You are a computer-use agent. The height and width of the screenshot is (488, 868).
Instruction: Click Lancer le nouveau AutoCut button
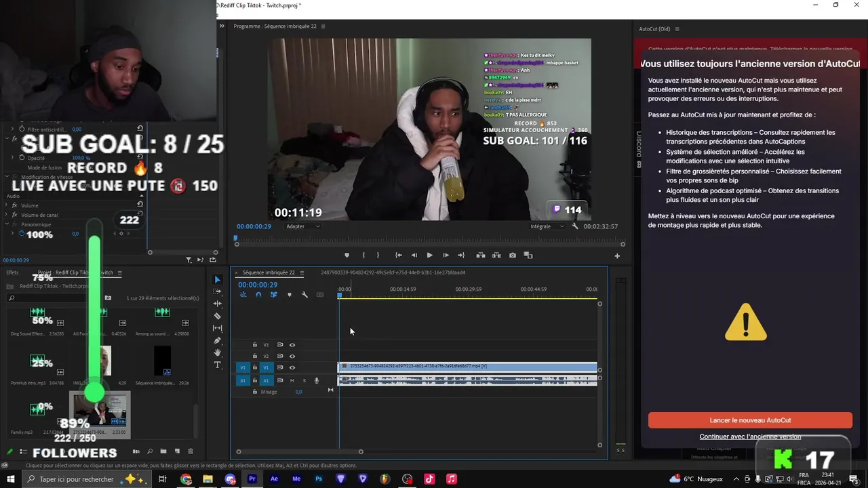coord(750,420)
